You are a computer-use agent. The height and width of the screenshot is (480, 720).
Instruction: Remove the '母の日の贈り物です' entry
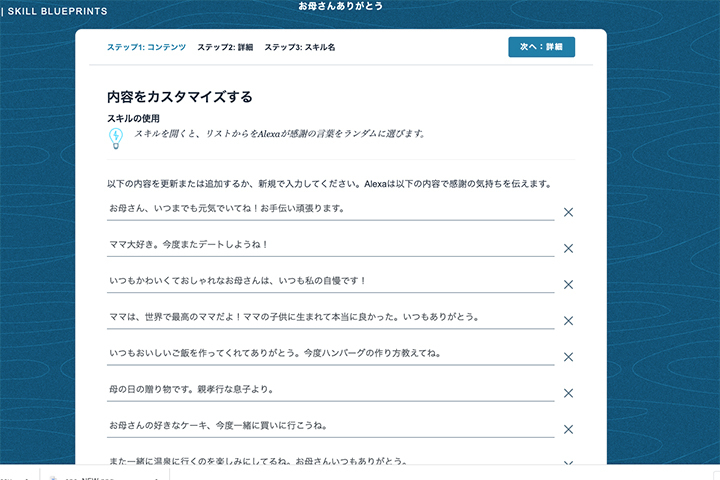click(568, 393)
